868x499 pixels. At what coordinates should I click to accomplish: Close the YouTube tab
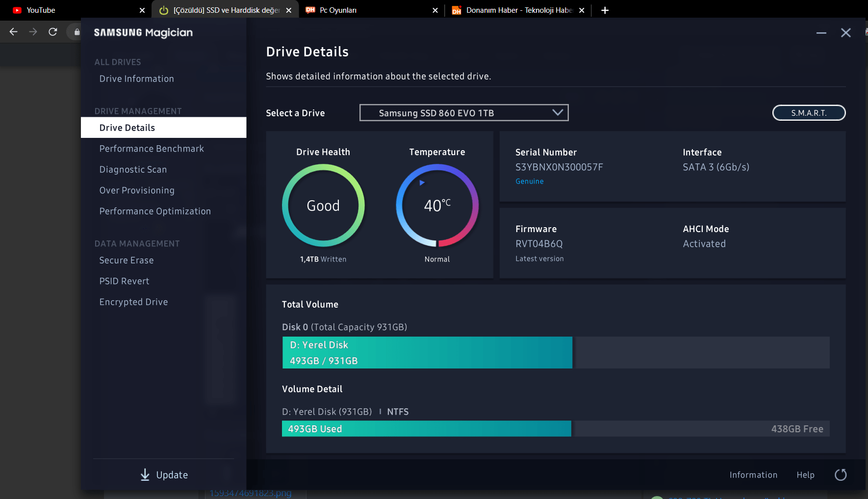142,10
